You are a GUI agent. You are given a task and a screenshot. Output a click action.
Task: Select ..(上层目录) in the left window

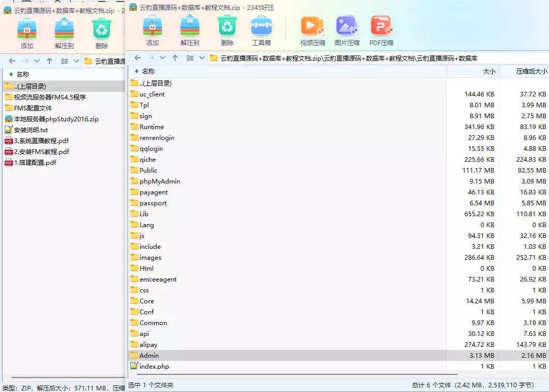pyautogui.click(x=64, y=87)
